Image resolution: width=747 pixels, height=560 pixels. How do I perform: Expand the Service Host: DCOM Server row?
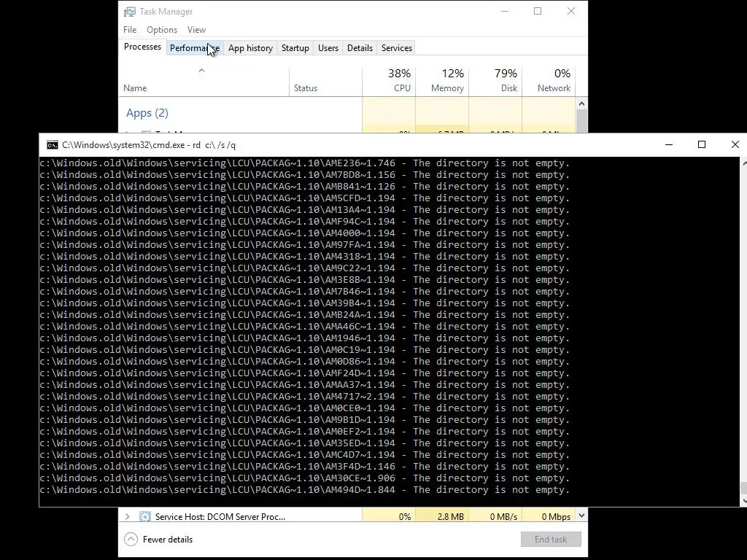(127, 516)
